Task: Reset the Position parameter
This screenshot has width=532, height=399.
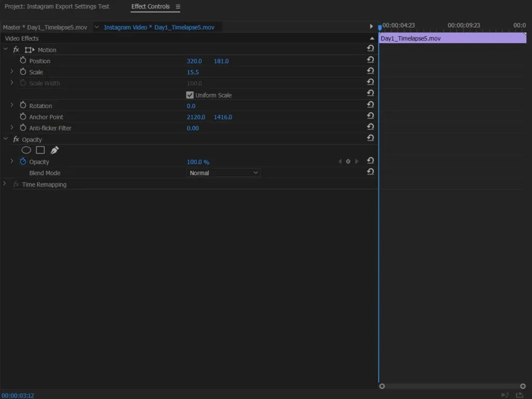Action: tap(370, 60)
